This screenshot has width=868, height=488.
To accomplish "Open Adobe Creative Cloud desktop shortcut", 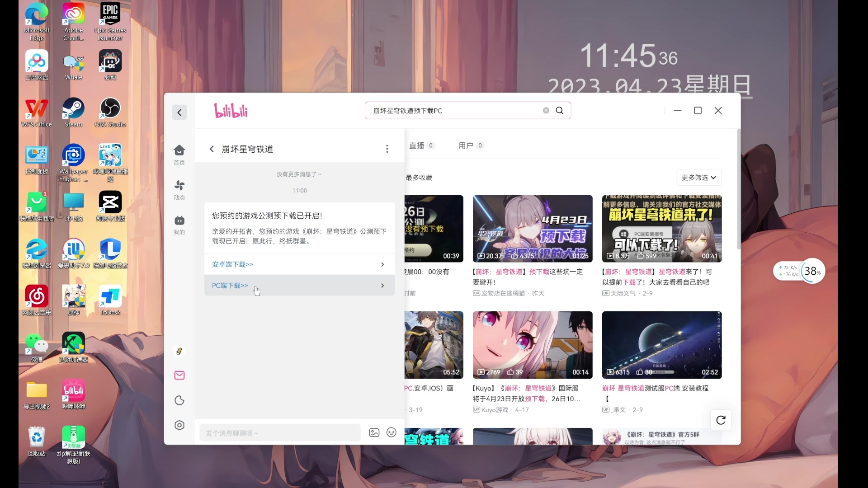I will (x=74, y=22).
